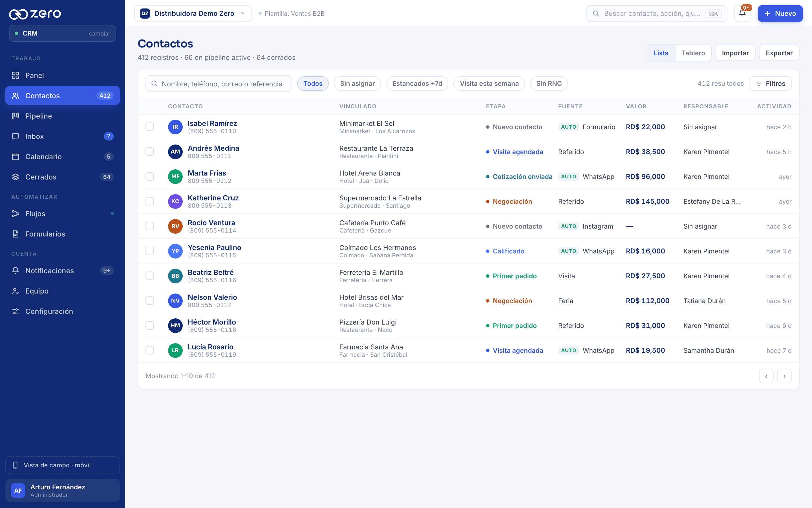This screenshot has width=812, height=508.
Task: Go to next page arrow
Action: pos(784,376)
